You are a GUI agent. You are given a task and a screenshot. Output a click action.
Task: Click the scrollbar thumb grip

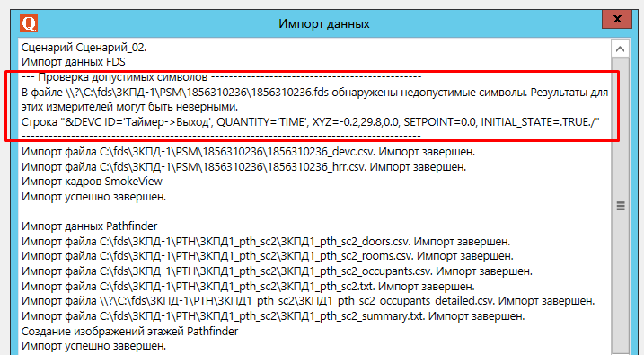point(621,206)
